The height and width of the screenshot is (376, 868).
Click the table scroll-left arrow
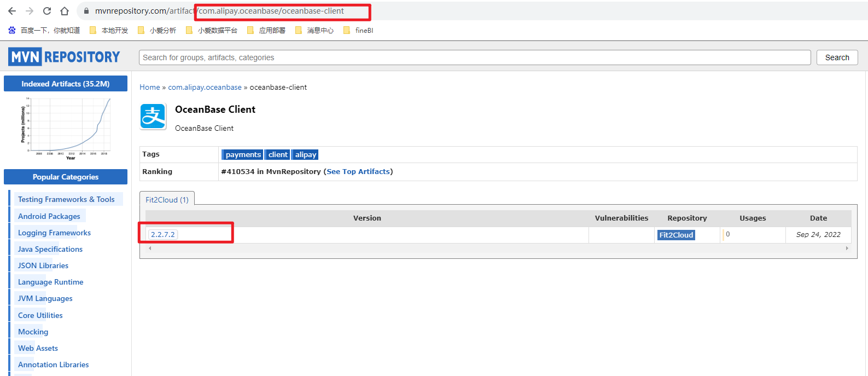150,248
